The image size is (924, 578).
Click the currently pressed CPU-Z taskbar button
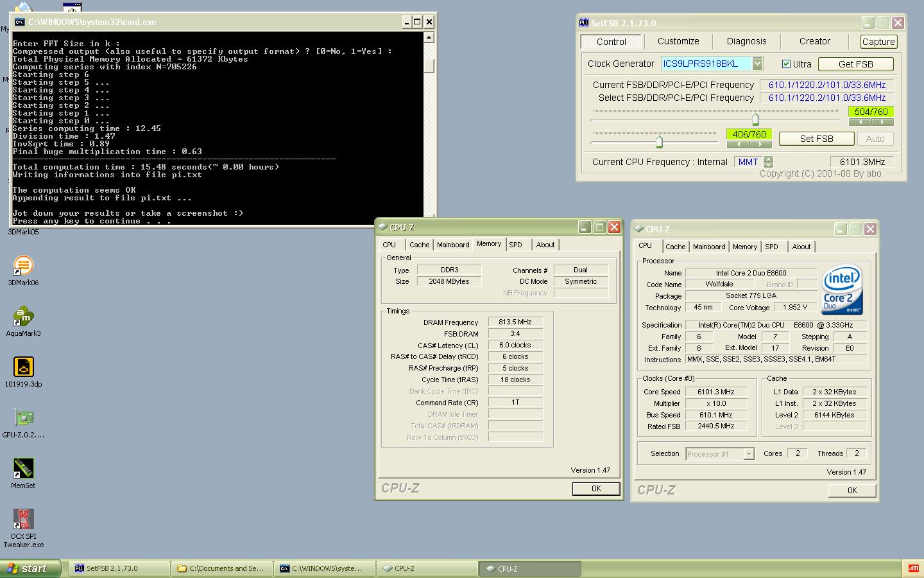pos(530,568)
